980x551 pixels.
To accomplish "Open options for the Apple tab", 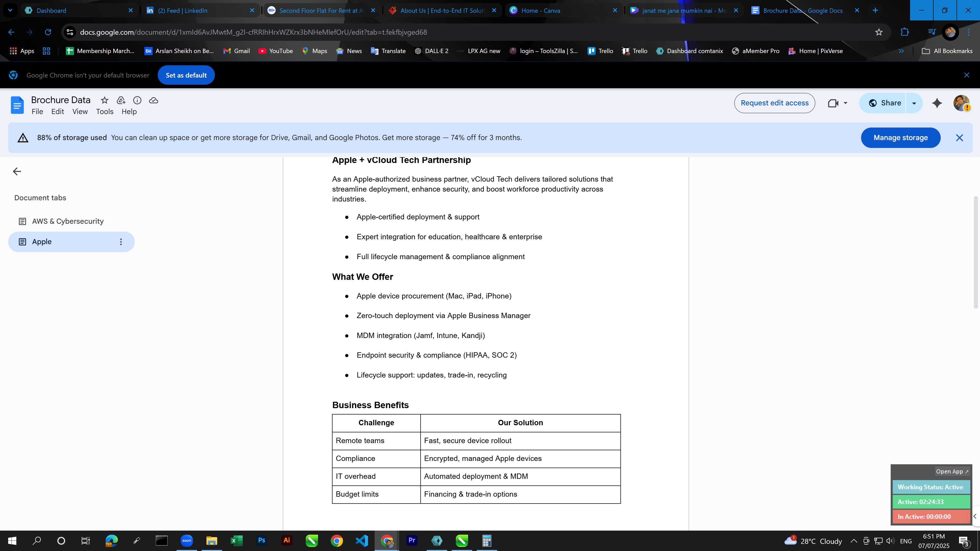I will pyautogui.click(x=121, y=242).
